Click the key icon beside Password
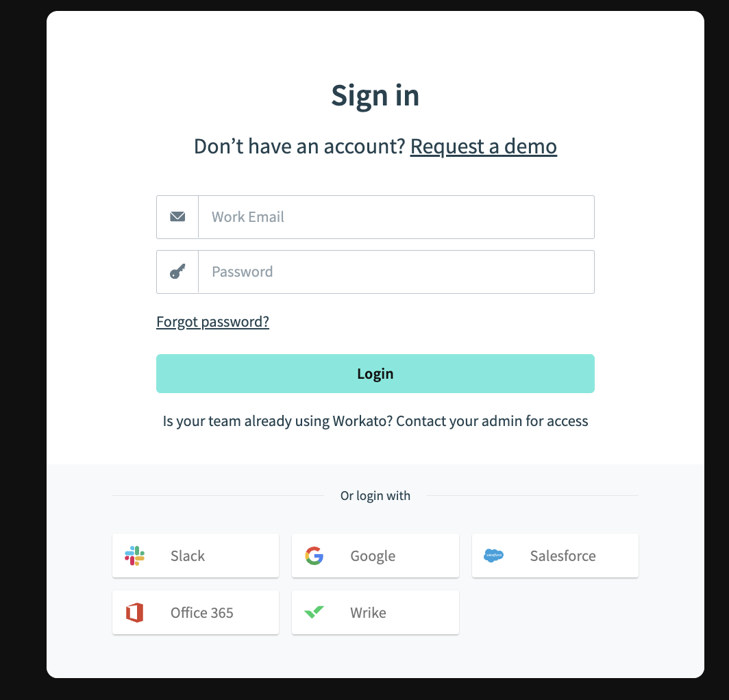 point(177,271)
